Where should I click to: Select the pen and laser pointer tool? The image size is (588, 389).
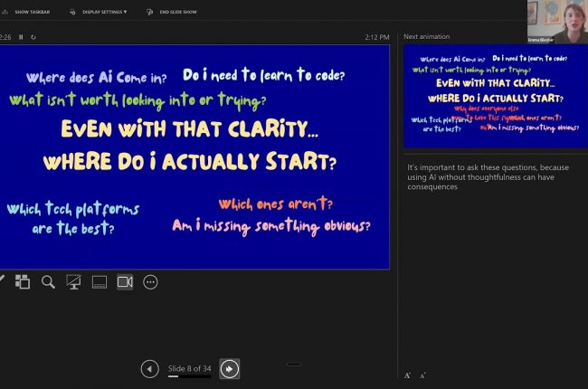2,282
